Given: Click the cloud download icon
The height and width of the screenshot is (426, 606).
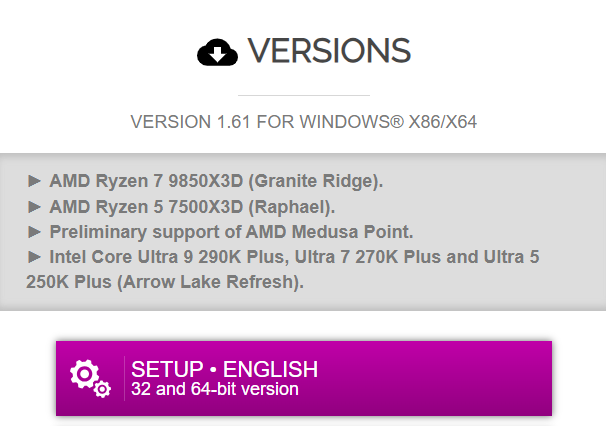Looking at the screenshot, I should coord(217,52).
